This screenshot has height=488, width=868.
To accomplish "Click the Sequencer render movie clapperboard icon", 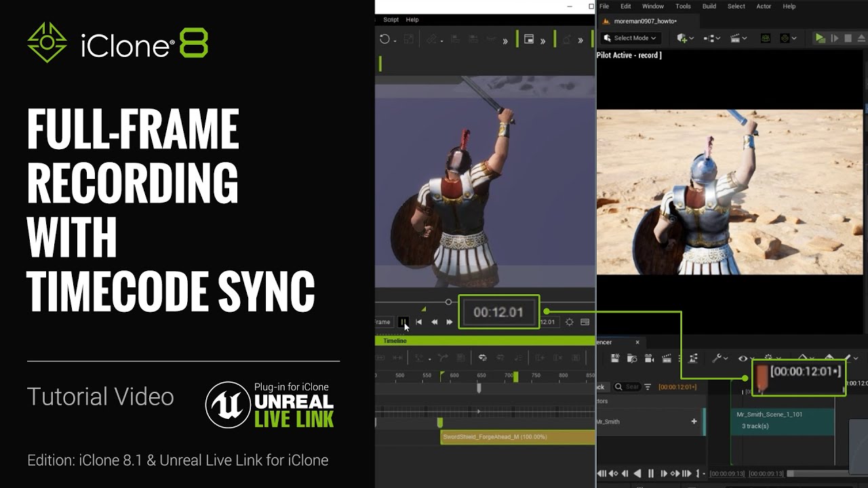I will (667, 359).
